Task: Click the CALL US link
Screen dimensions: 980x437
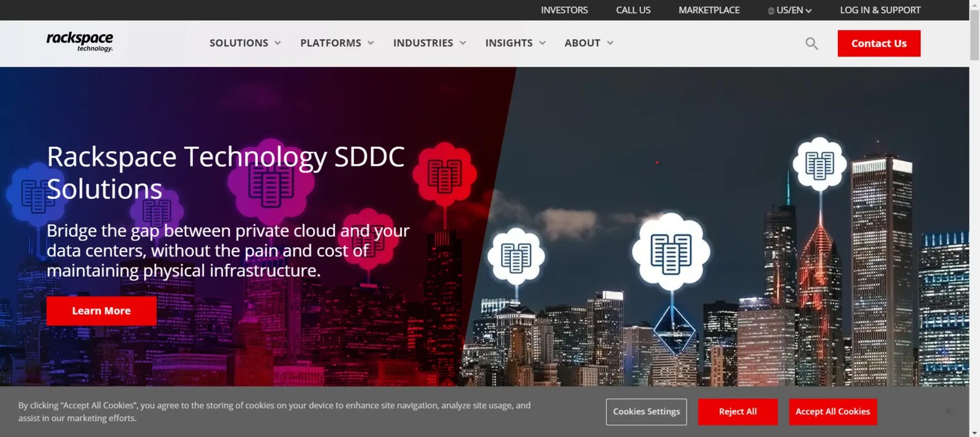Action: (633, 10)
